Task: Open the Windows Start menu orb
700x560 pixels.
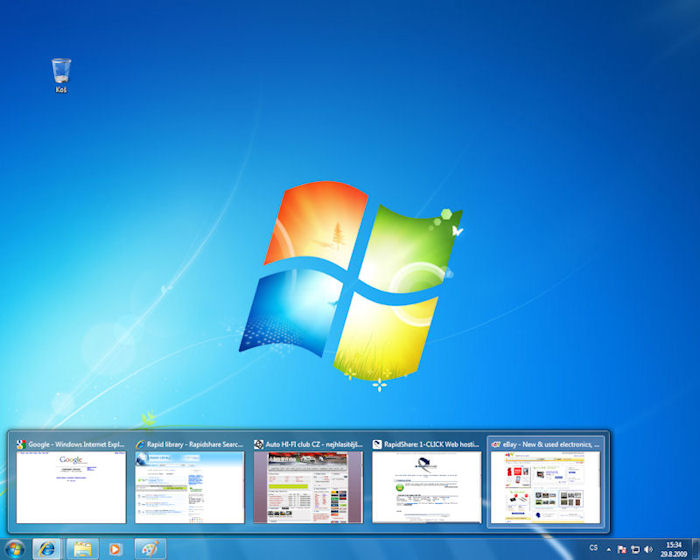Action: click(x=14, y=549)
